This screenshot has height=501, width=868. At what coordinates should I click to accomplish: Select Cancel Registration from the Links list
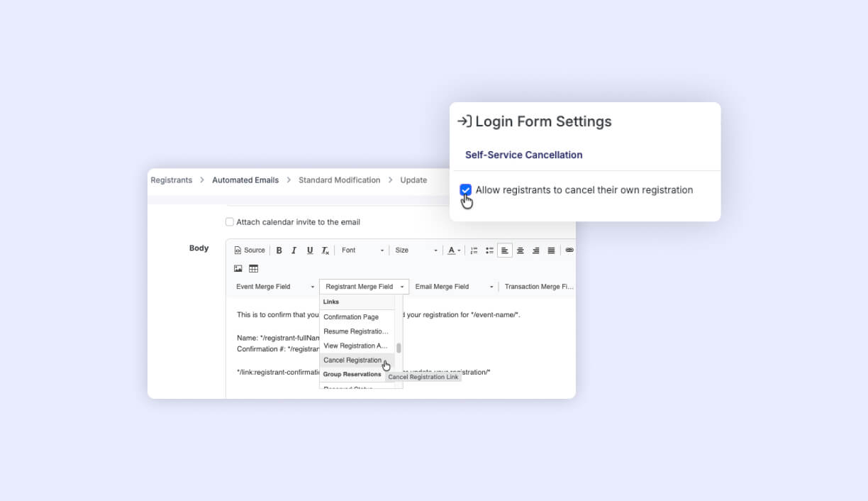pos(353,360)
